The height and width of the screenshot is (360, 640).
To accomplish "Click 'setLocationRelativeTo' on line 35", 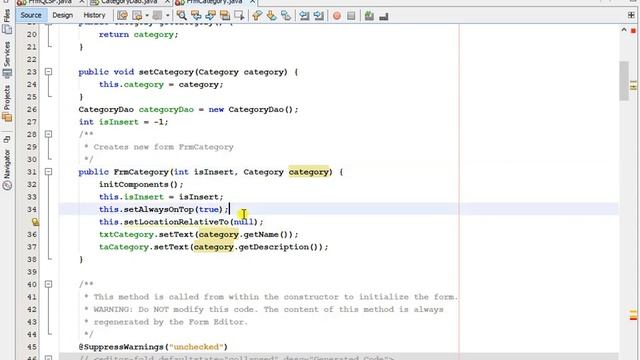I will pos(176,222).
